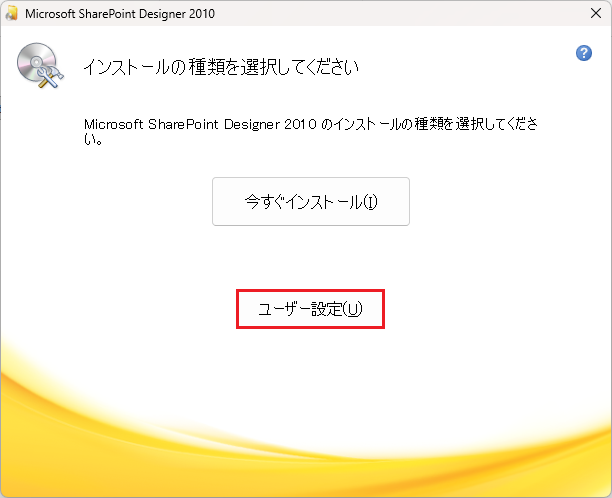The height and width of the screenshot is (498, 612).
Task: Click the blank area between the two buttons
Action: click(x=310, y=257)
